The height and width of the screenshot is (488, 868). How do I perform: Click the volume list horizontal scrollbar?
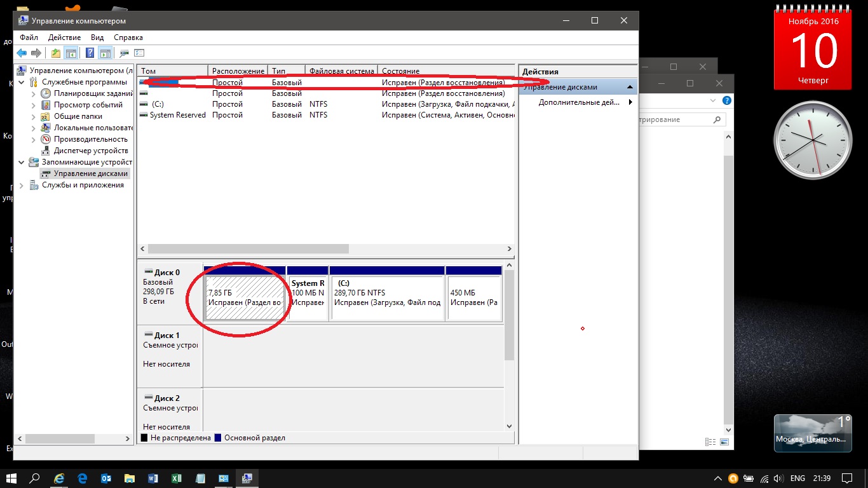pos(248,249)
